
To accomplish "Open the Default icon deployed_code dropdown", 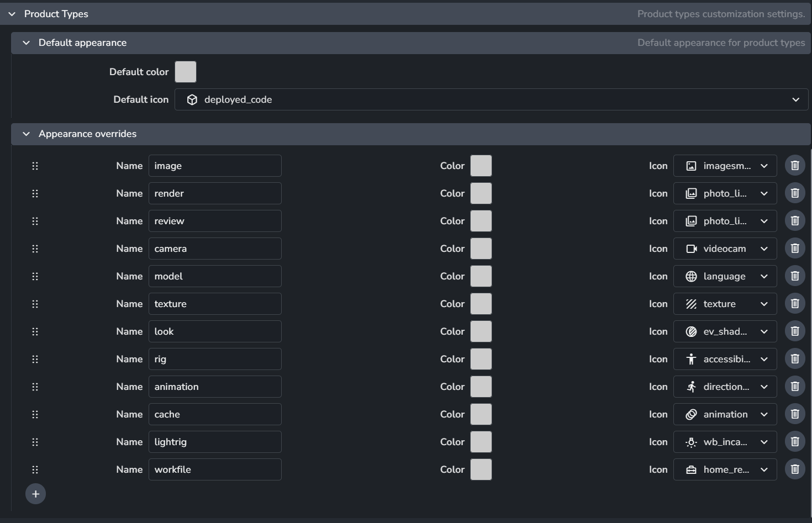I will (491, 99).
